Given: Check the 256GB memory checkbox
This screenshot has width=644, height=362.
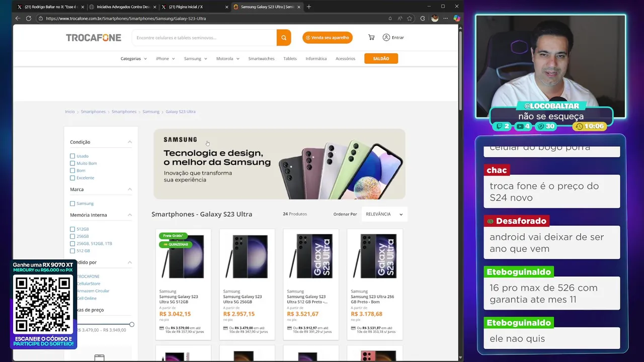Looking at the screenshot, I should (x=72, y=236).
